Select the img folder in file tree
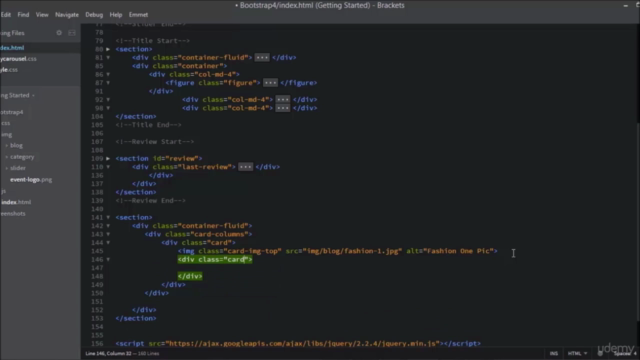640x360 pixels. [x=6, y=135]
